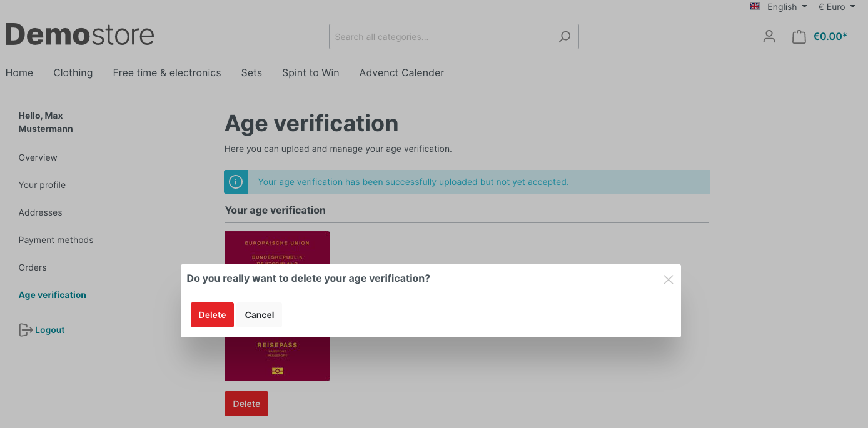This screenshot has width=868, height=428.
Task: Open Payment methods in account sidebar
Action: 56,240
